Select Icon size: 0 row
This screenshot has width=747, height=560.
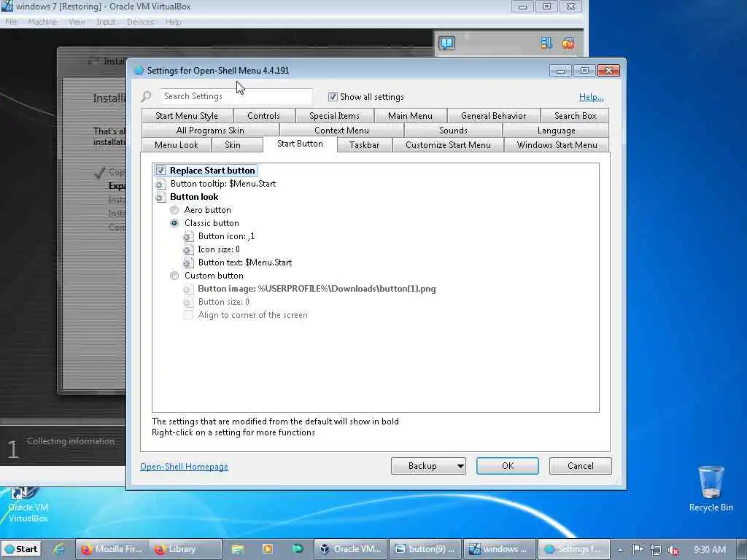pos(219,249)
